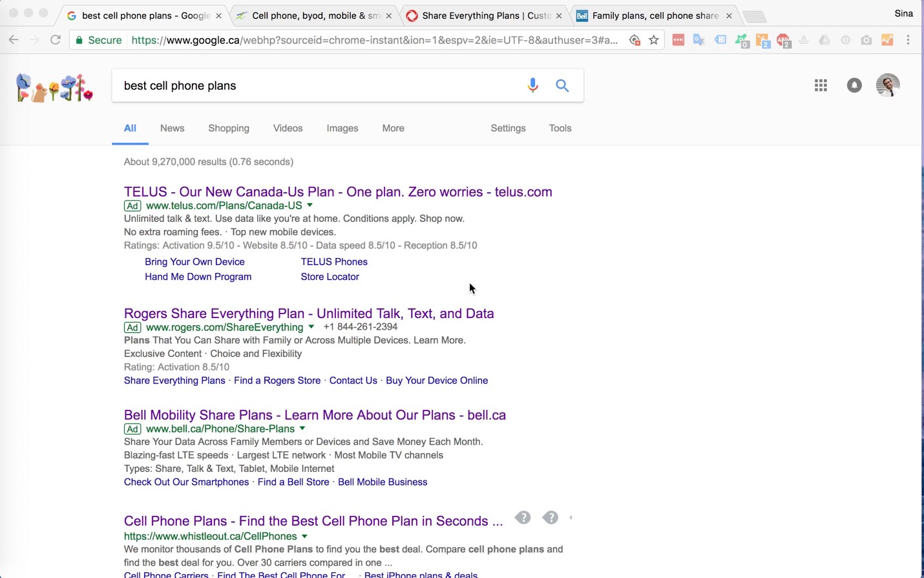Open Hand Me Down Program link
924x578 pixels.
tap(198, 277)
